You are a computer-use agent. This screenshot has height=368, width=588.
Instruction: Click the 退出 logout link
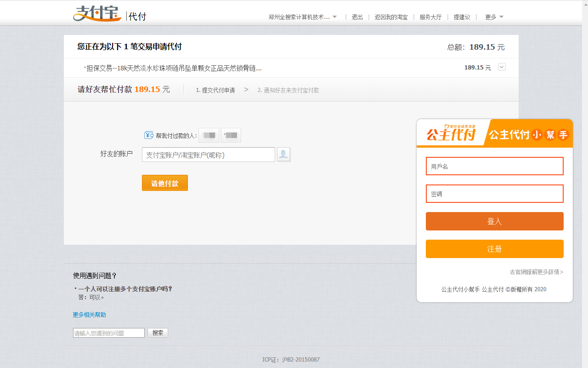click(357, 17)
